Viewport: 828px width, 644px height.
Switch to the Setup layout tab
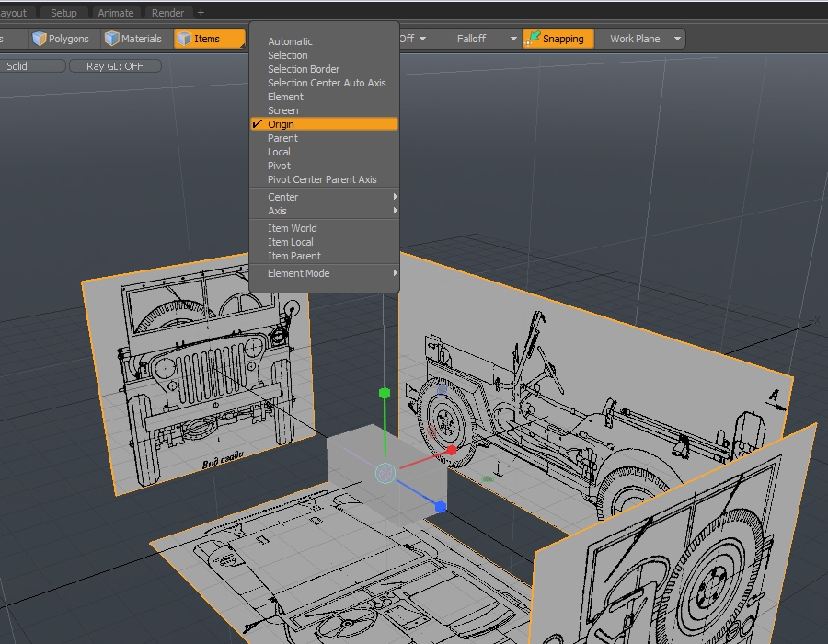click(63, 13)
